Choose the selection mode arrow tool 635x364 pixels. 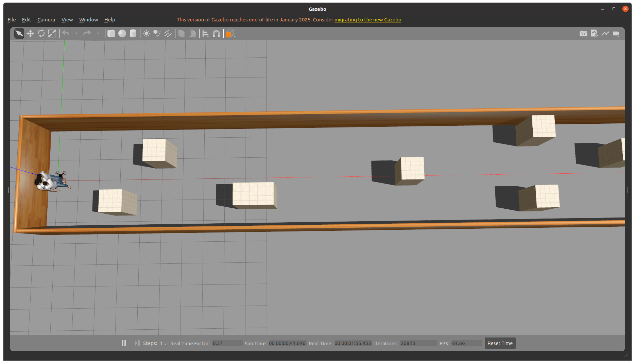[19, 33]
